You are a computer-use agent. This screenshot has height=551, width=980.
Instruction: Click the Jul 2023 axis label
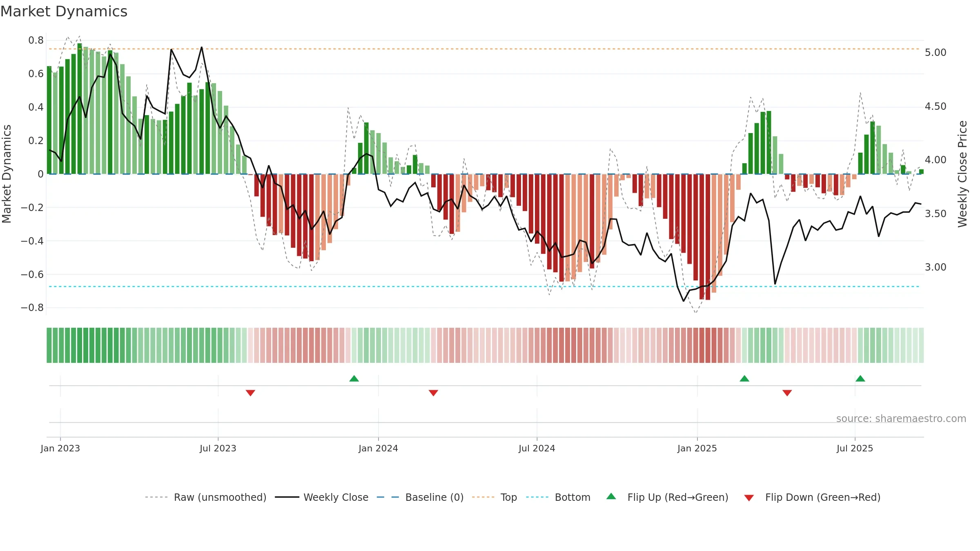(218, 448)
